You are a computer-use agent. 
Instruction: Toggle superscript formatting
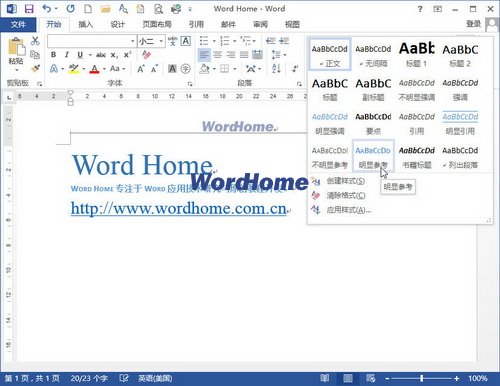click(127, 55)
